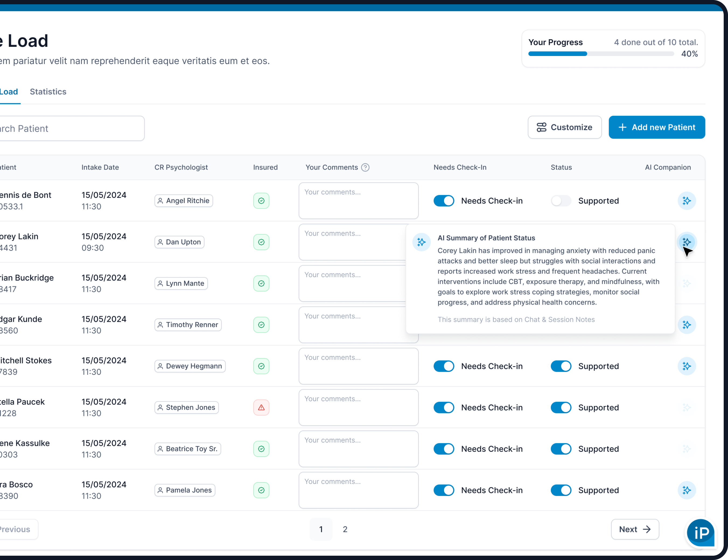Click AI Companion icon in Bosco row
Image resolution: width=728 pixels, height=560 pixels.
point(686,490)
